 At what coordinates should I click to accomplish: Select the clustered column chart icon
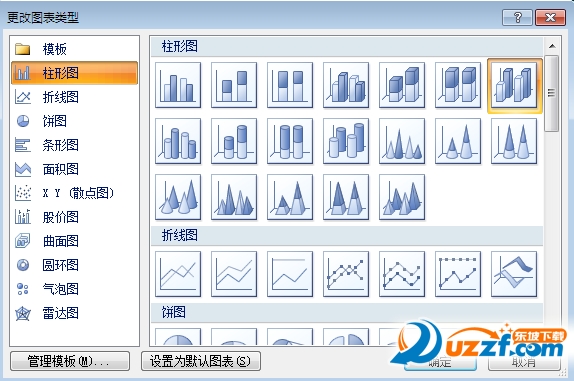[x=178, y=85]
